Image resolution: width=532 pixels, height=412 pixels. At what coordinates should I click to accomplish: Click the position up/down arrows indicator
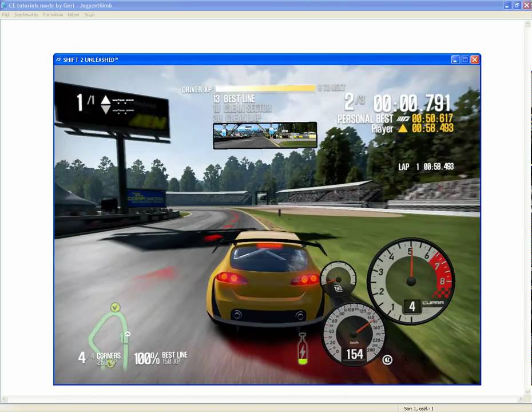[x=105, y=104]
